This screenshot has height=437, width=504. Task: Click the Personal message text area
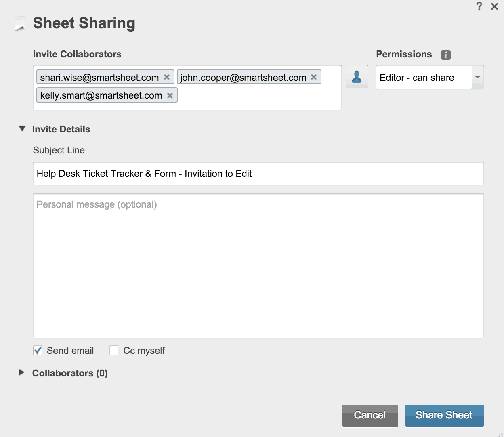tap(258, 267)
